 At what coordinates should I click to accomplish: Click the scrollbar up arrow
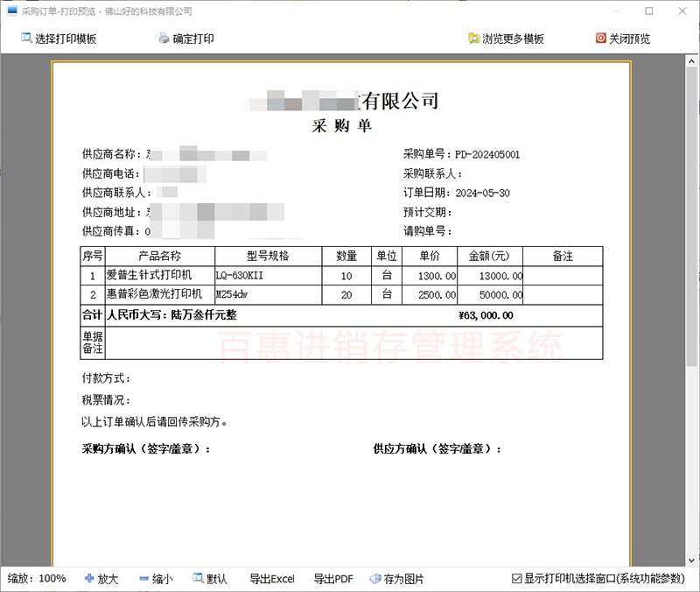[692, 60]
